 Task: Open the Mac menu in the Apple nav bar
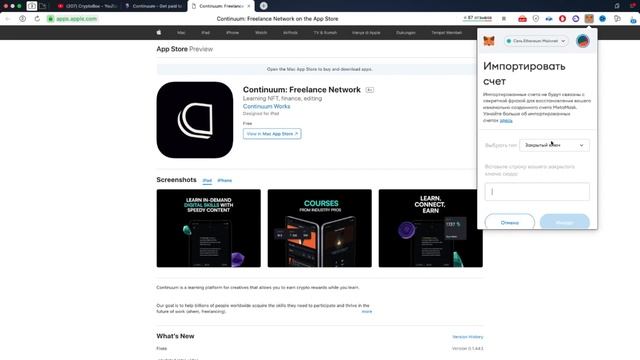[181, 33]
